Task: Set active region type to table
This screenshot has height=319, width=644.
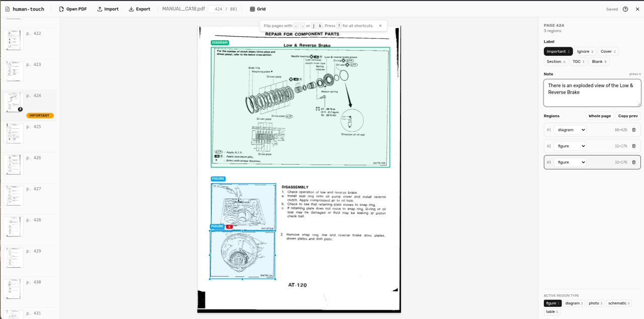Action: pos(552,311)
